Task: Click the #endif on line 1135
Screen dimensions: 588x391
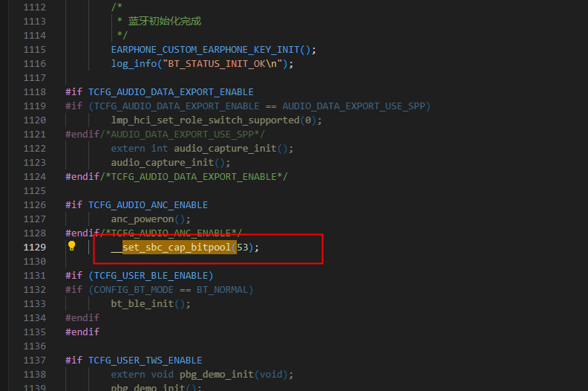Action: [82, 332]
